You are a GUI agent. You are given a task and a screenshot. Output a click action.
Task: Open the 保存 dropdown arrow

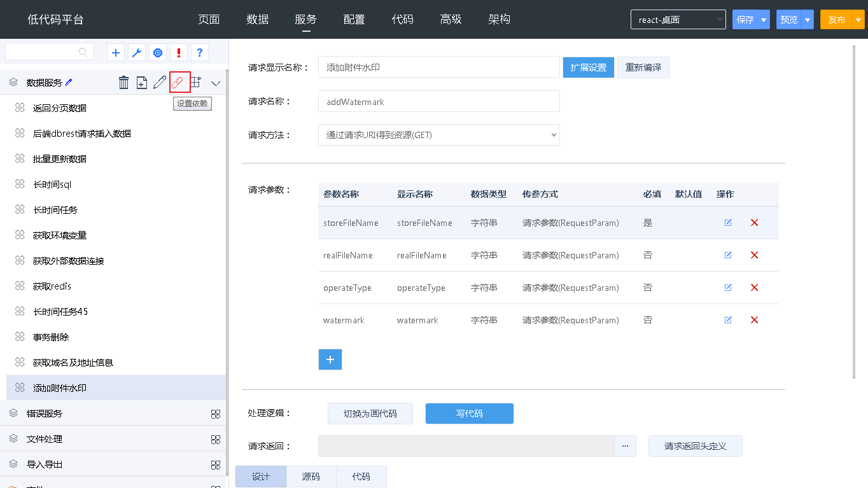764,20
